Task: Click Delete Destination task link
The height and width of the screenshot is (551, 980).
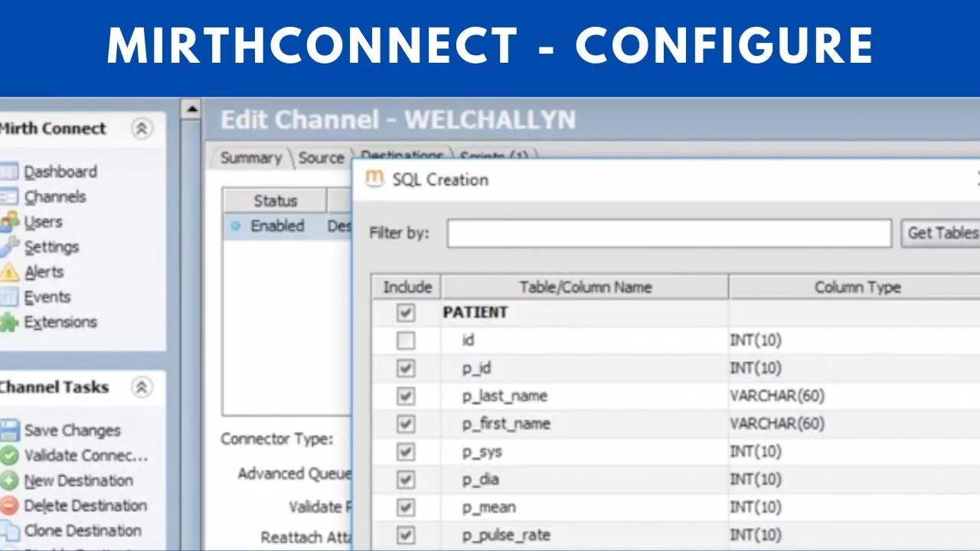Action: click(x=85, y=506)
